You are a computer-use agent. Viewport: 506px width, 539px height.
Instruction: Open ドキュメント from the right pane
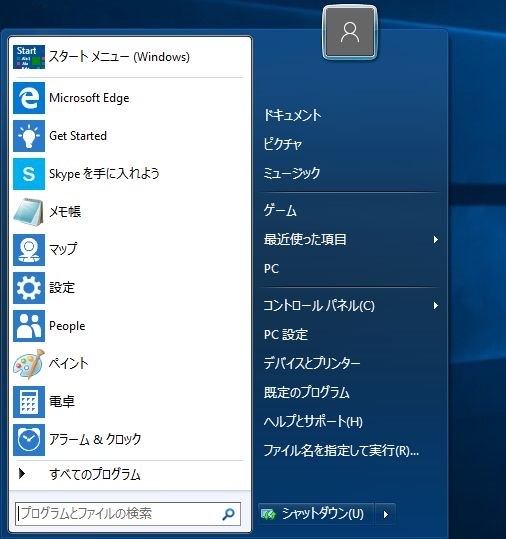click(x=293, y=115)
